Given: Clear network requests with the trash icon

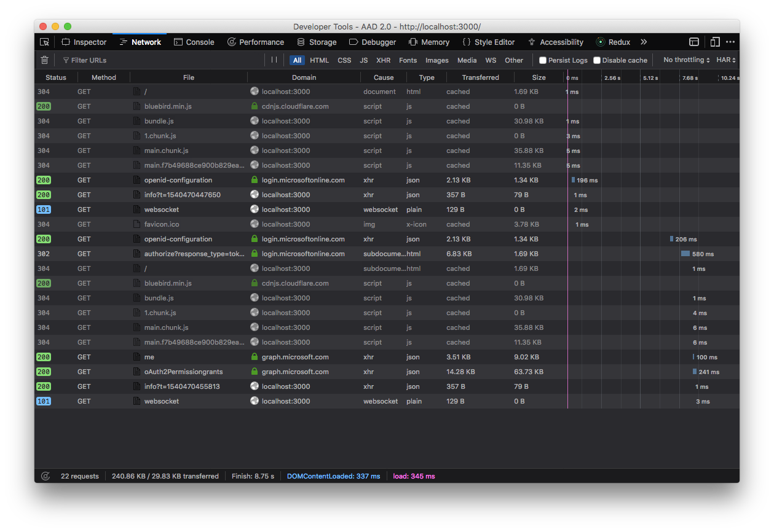Looking at the screenshot, I should (44, 60).
